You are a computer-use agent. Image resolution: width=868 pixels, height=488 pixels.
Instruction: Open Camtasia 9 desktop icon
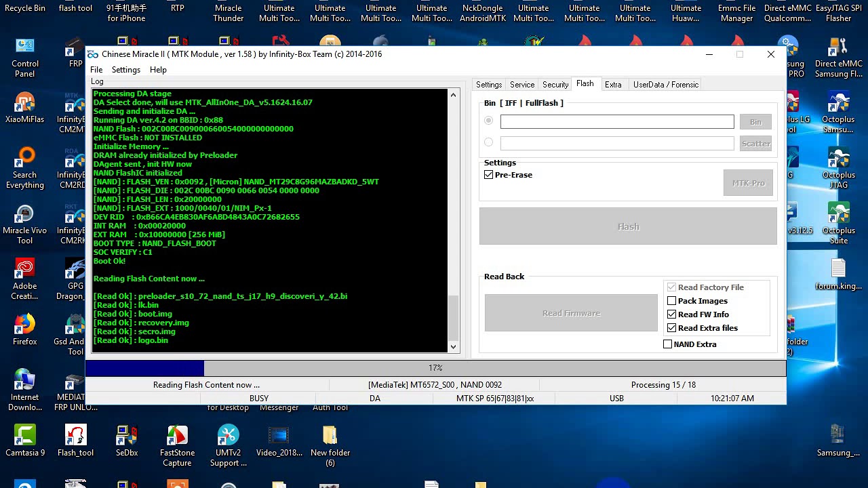[25, 441]
